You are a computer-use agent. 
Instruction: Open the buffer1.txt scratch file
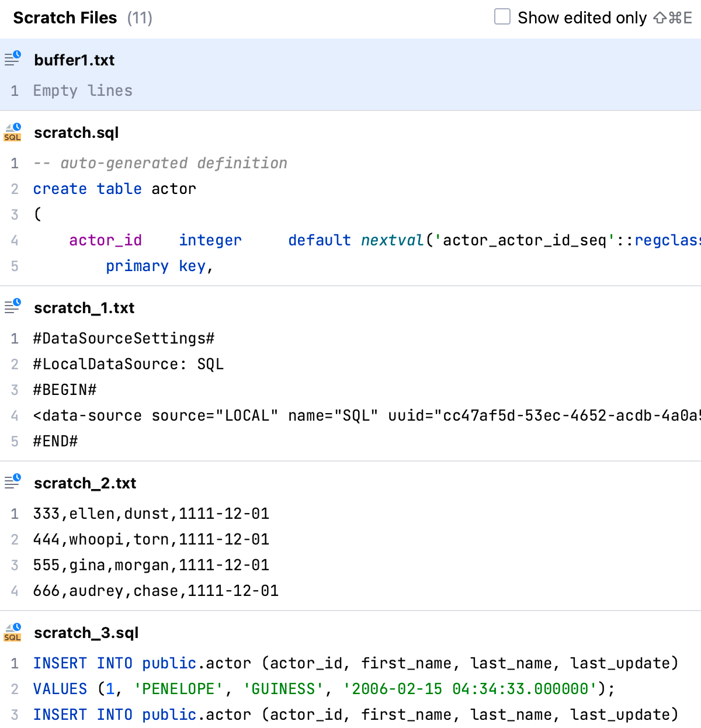[x=74, y=60]
